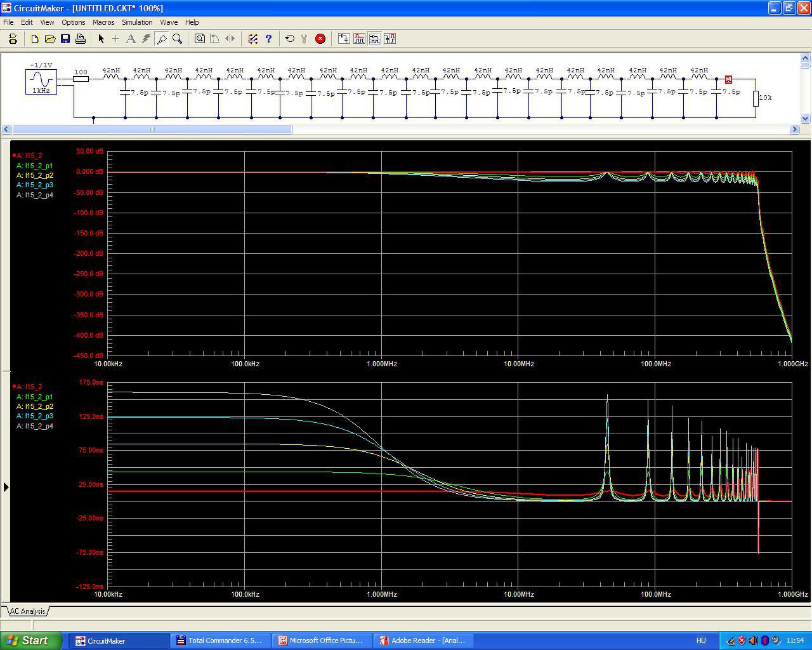This screenshot has height=650, width=812.
Task: Select the Zoom magnifier tool
Action: (x=178, y=39)
